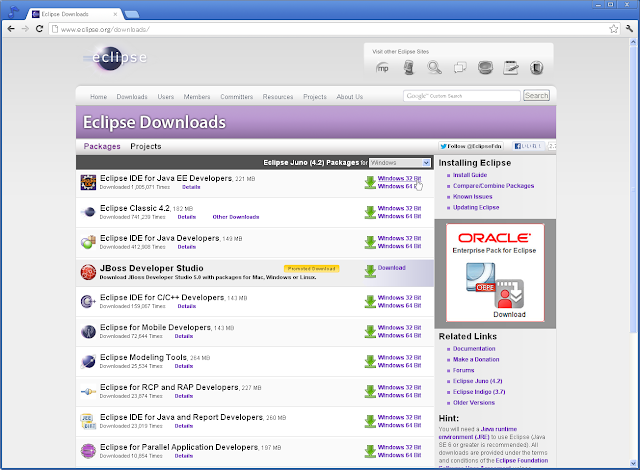Click the Google Custom Search field
The height and width of the screenshot is (470, 640).
point(462,95)
